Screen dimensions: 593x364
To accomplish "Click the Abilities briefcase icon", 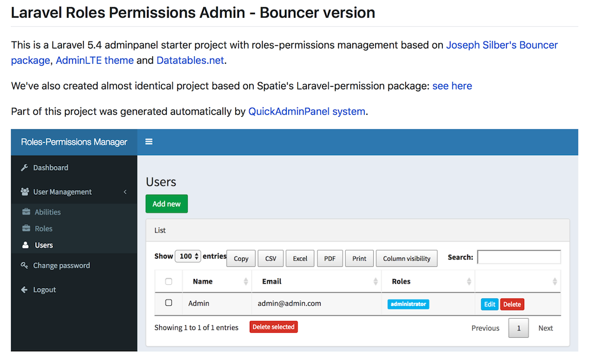I will (x=26, y=211).
